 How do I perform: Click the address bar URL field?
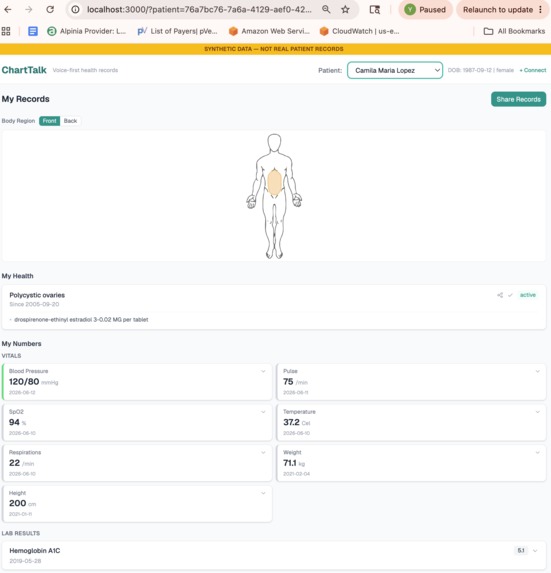click(199, 10)
